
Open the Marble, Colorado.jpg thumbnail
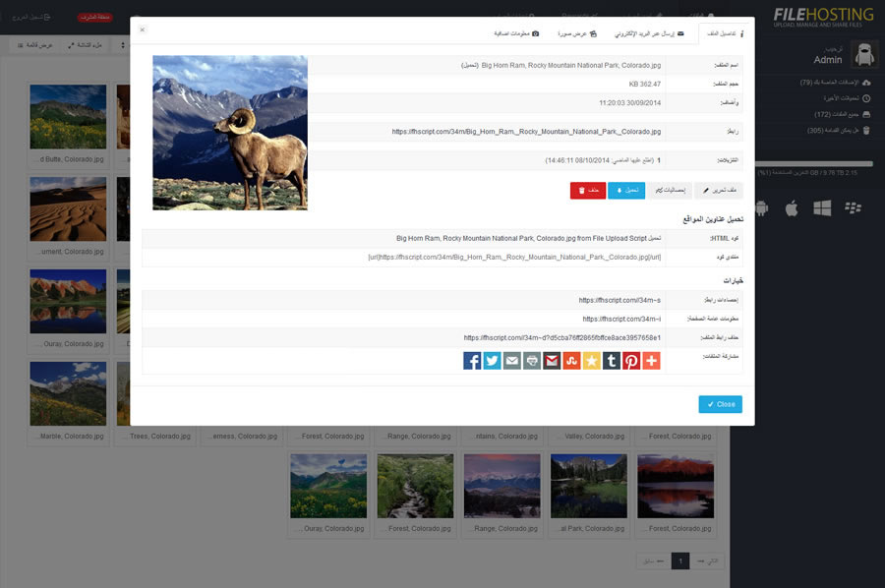click(68, 394)
